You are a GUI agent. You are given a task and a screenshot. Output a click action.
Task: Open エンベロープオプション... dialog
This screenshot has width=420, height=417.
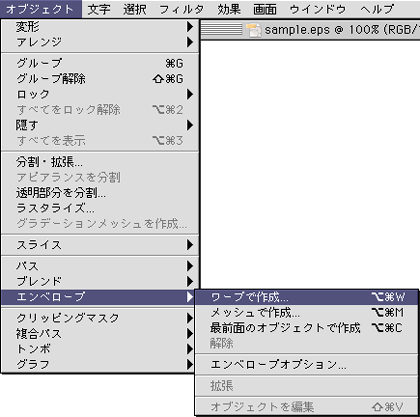(x=306, y=365)
